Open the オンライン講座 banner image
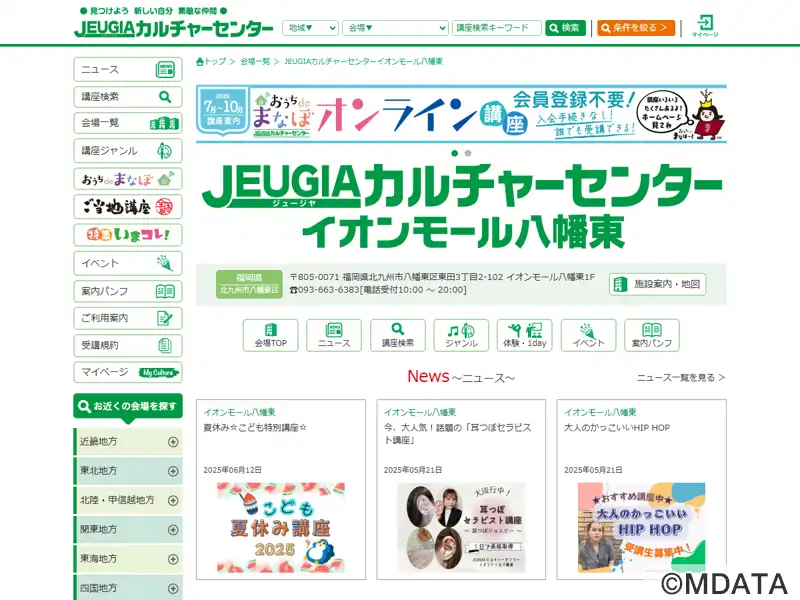This screenshot has width=800, height=600. point(461,114)
